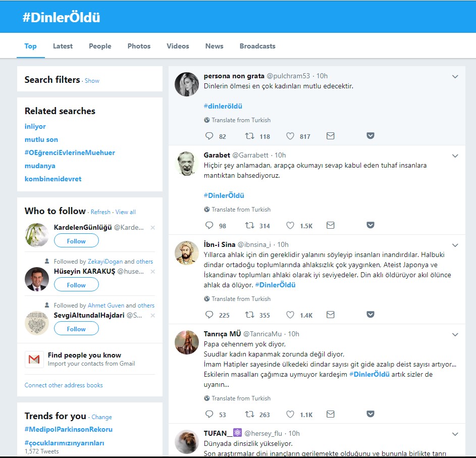This screenshot has height=458, width=476.
Task: Like Garabet's tweet with 1.5K likes
Action: pyautogui.click(x=290, y=225)
